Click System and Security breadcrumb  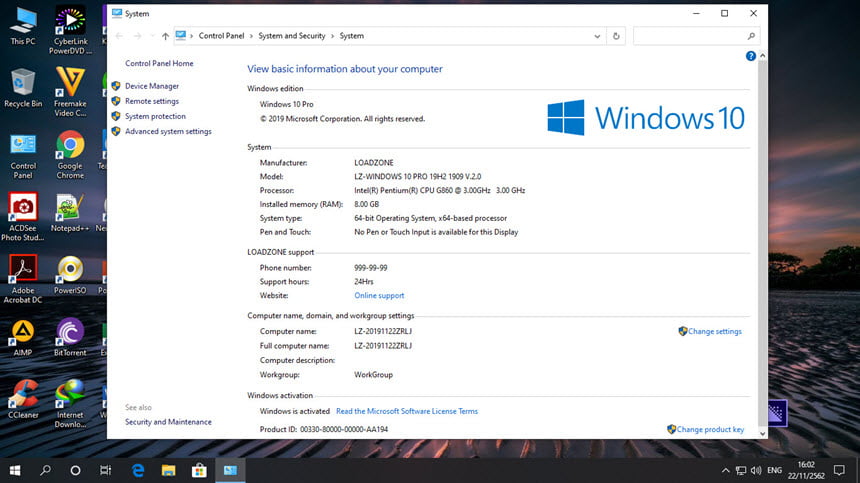(292, 36)
